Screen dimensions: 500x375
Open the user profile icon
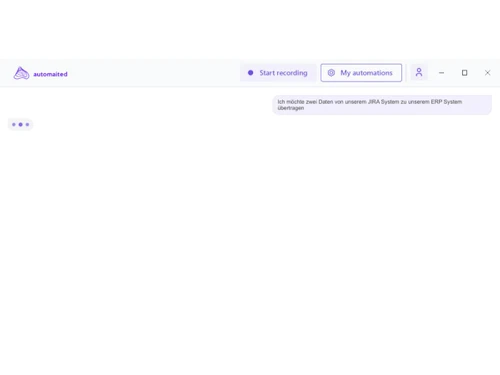[419, 72]
